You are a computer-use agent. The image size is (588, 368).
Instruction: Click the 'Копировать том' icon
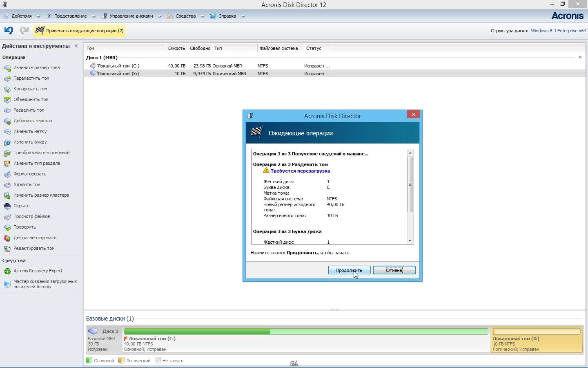click(x=7, y=89)
